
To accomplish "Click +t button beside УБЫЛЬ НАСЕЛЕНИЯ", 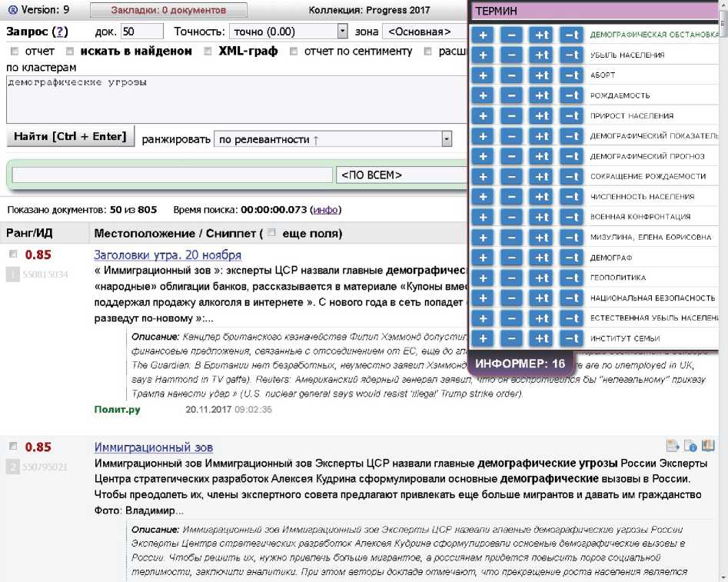I will 541,55.
